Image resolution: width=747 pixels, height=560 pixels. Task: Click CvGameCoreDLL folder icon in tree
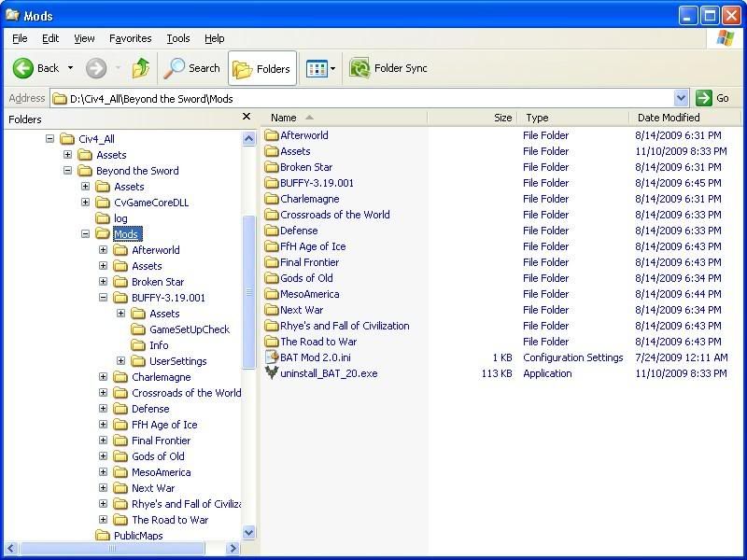pyautogui.click(x=103, y=203)
